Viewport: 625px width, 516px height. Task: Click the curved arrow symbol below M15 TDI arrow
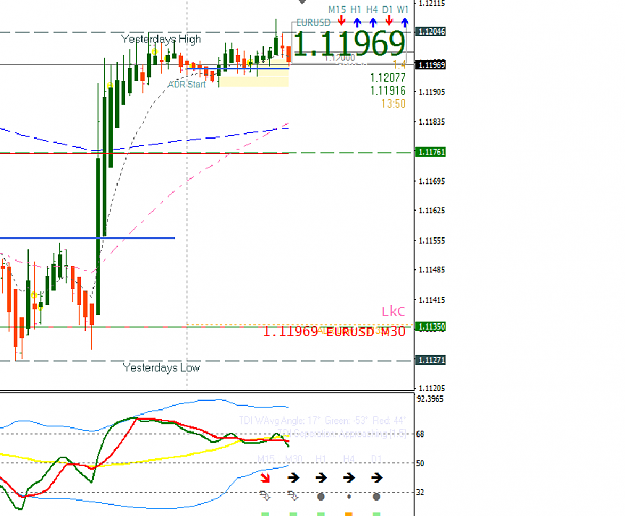[x=265, y=496]
